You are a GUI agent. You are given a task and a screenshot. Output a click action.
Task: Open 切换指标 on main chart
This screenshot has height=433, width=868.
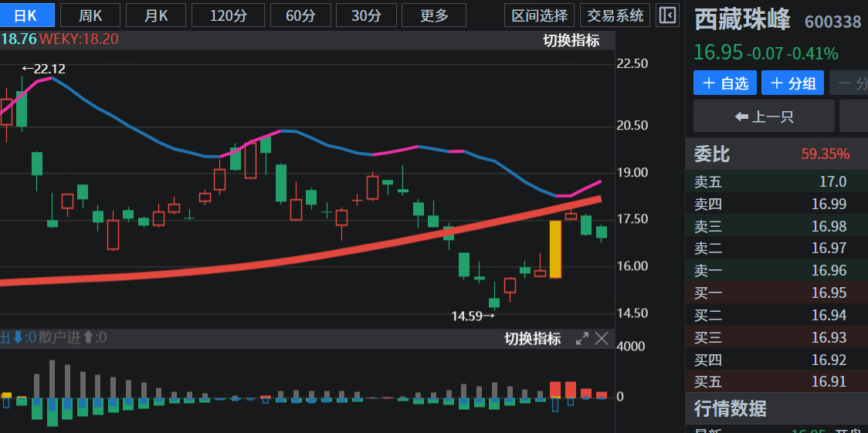tap(571, 41)
